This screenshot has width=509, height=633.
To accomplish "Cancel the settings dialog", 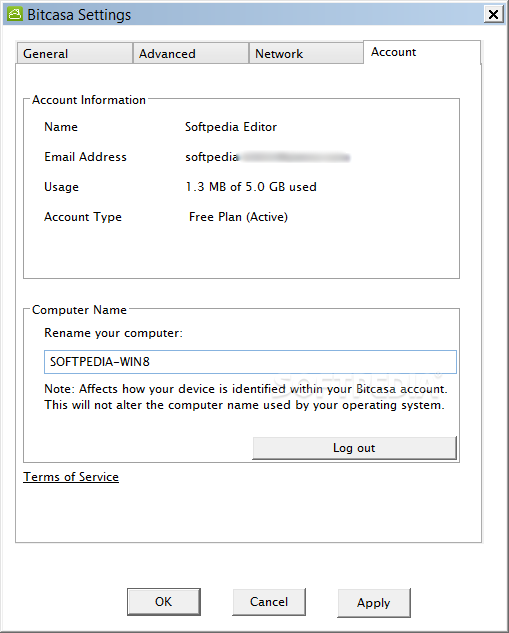I will coord(269,602).
